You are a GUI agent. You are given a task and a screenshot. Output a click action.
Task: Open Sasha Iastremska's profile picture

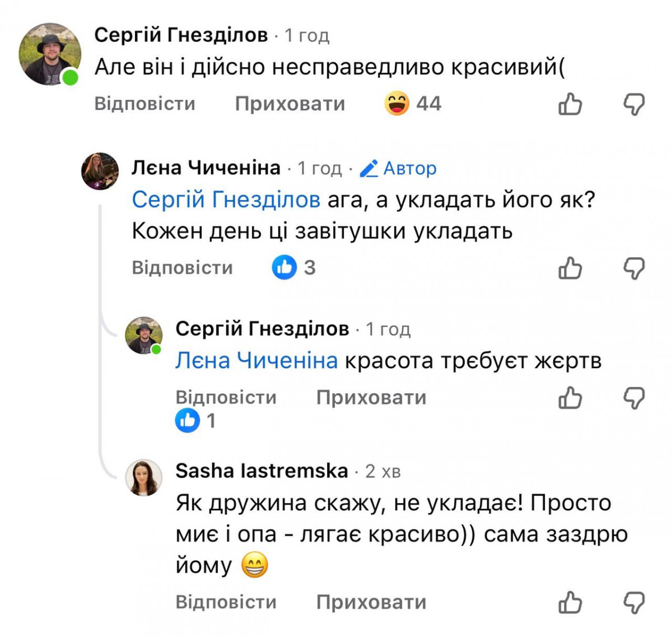pos(144,478)
